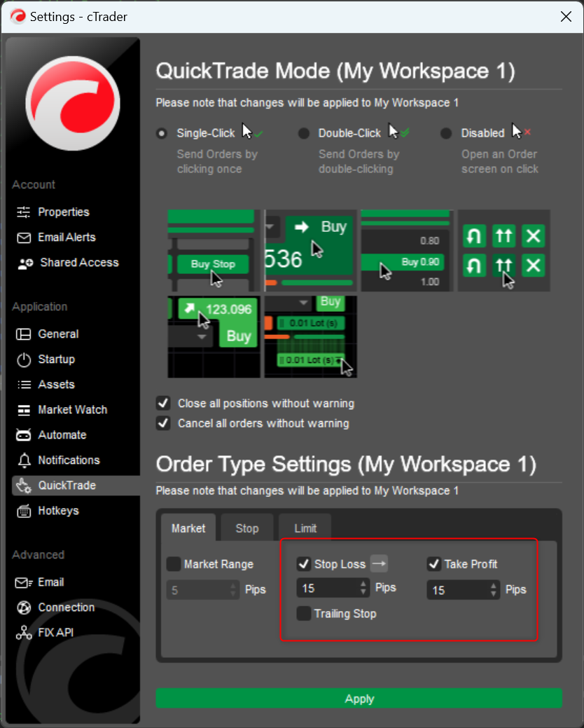Image resolution: width=584 pixels, height=728 pixels.
Task: Click the Buy 0.90 depth preview thumbnail
Action: 408,251
